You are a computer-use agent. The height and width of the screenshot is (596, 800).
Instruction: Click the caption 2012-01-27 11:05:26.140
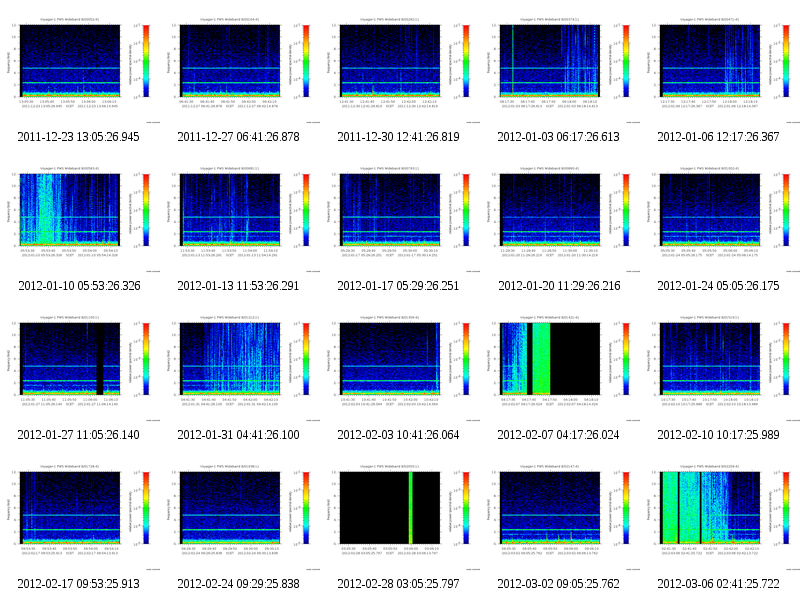[x=78, y=435]
